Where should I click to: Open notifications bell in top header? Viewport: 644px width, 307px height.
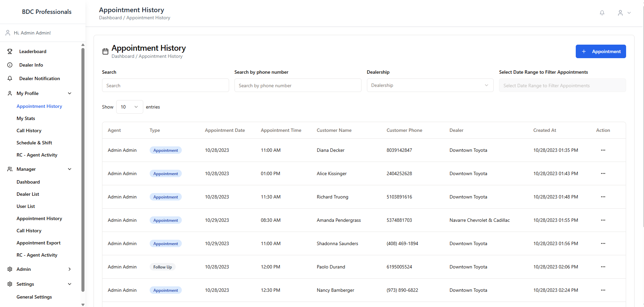602,13
